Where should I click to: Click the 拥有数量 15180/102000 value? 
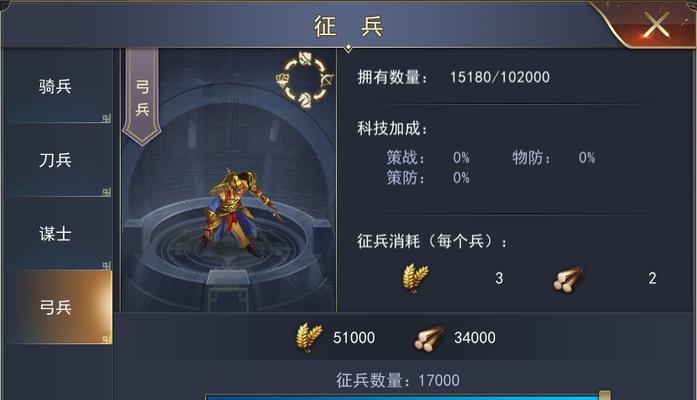click(500, 77)
